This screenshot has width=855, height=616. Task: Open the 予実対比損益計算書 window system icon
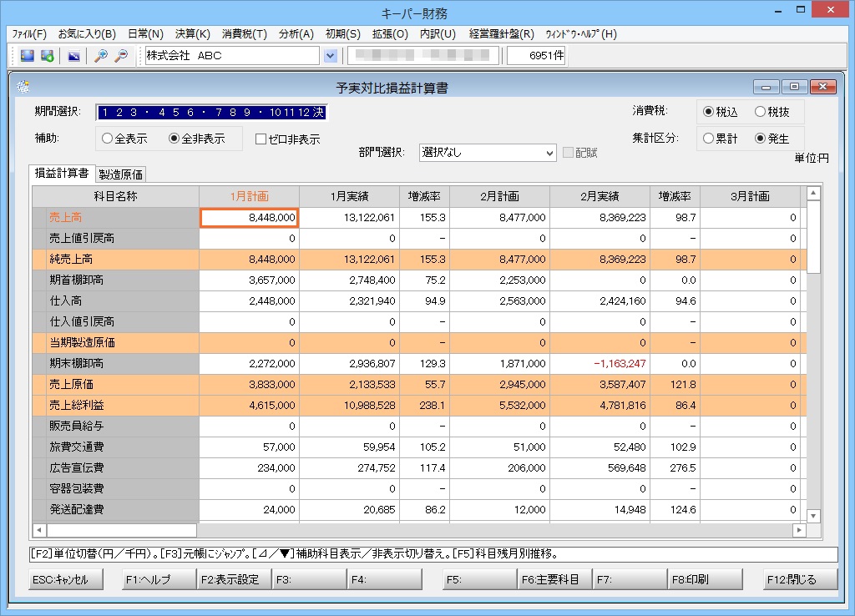pyautogui.click(x=23, y=87)
